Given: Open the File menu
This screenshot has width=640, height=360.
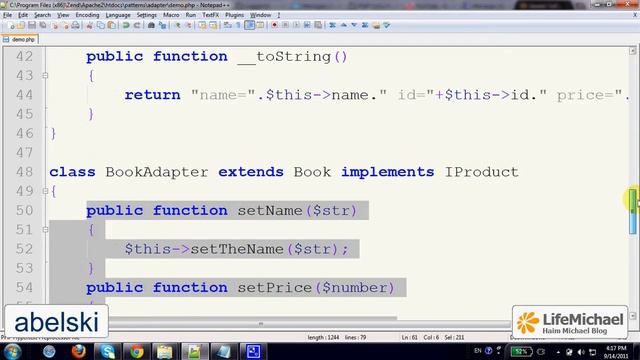Looking at the screenshot, I should (x=7, y=15).
